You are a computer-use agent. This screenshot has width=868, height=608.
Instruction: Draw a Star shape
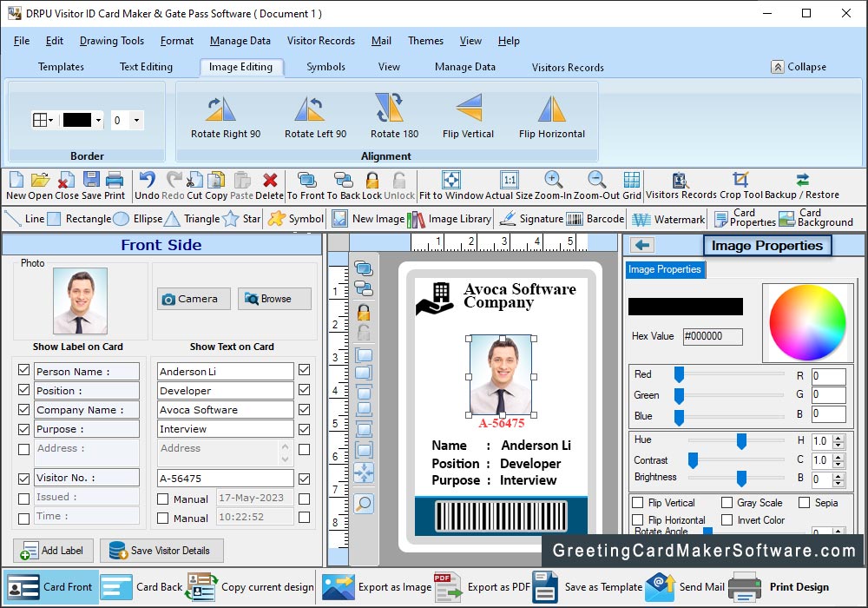click(x=241, y=219)
